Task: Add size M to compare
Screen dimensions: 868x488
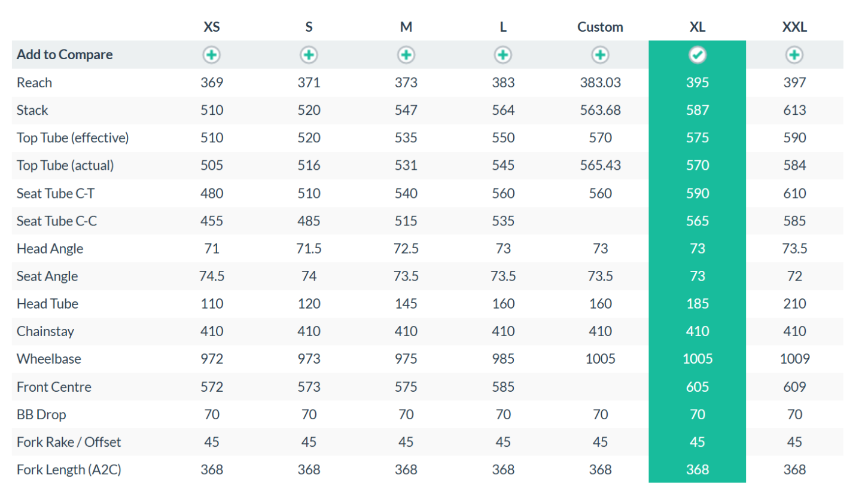Action: click(406, 55)
